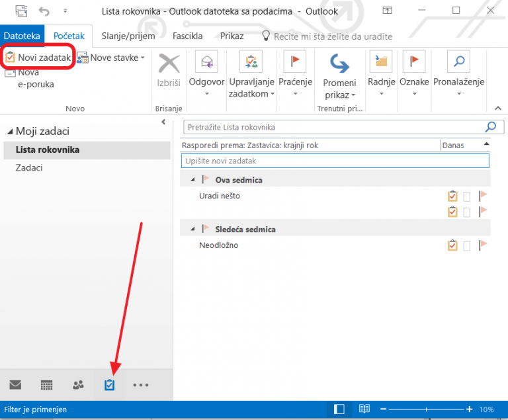Open the Slanje/prijem tab
Image resolution: width=508 pixels, height=420 pixels.
click(128, 36)
